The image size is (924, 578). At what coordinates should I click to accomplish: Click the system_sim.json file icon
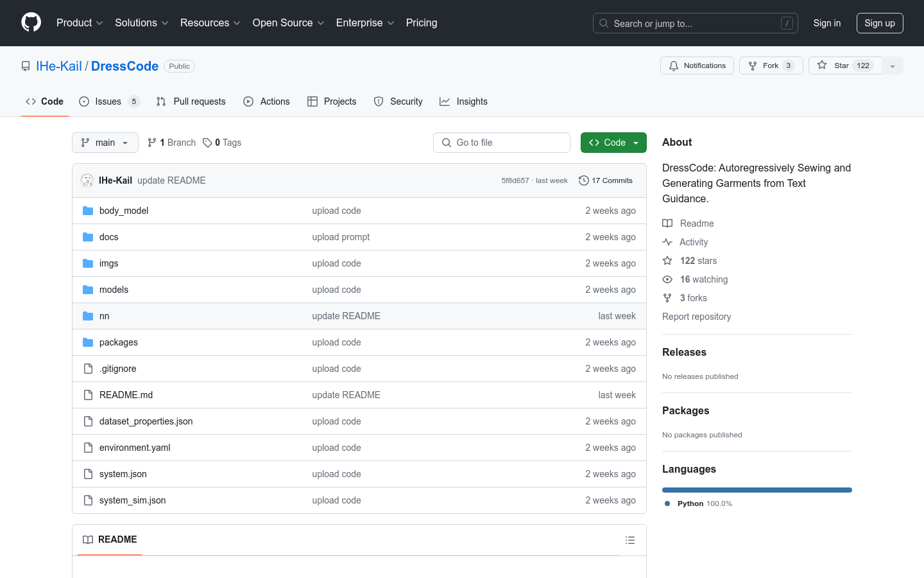click(88, 500)
